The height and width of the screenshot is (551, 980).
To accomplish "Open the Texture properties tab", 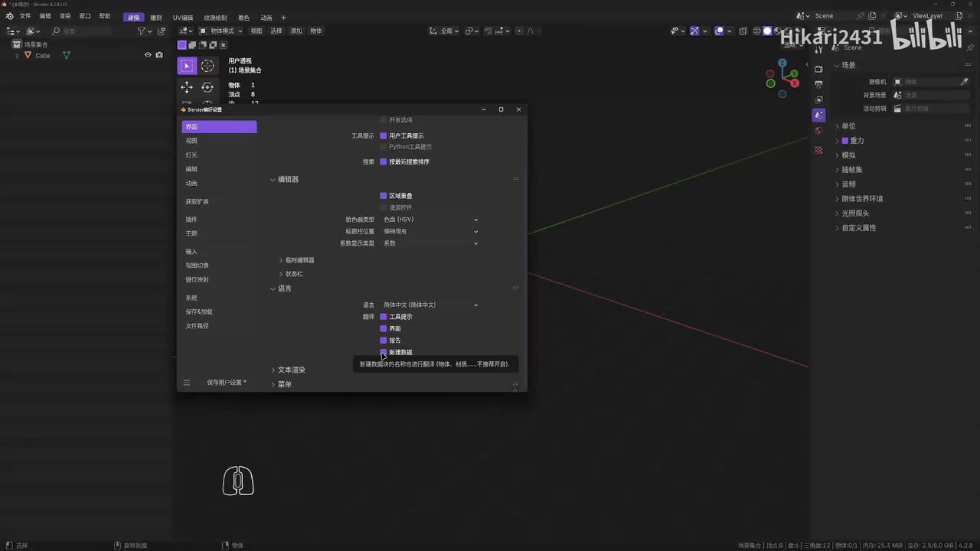I will point(818,150).
